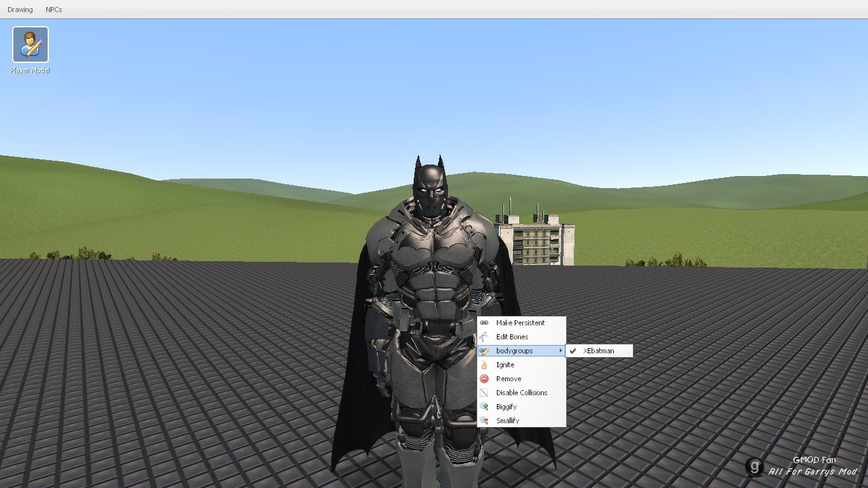Choose Edit Bones from context menu
The image size is (868, 488).
(x=521, y=337)
